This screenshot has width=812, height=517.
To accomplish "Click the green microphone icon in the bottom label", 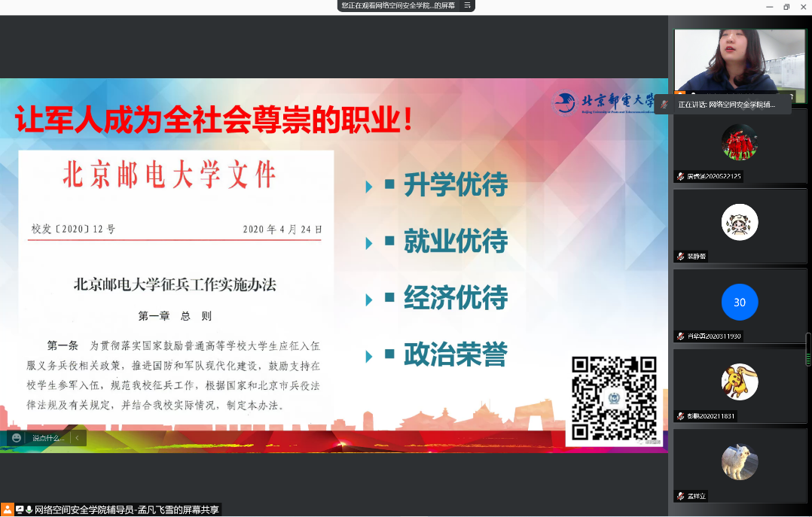I will [x=29, y=509].
